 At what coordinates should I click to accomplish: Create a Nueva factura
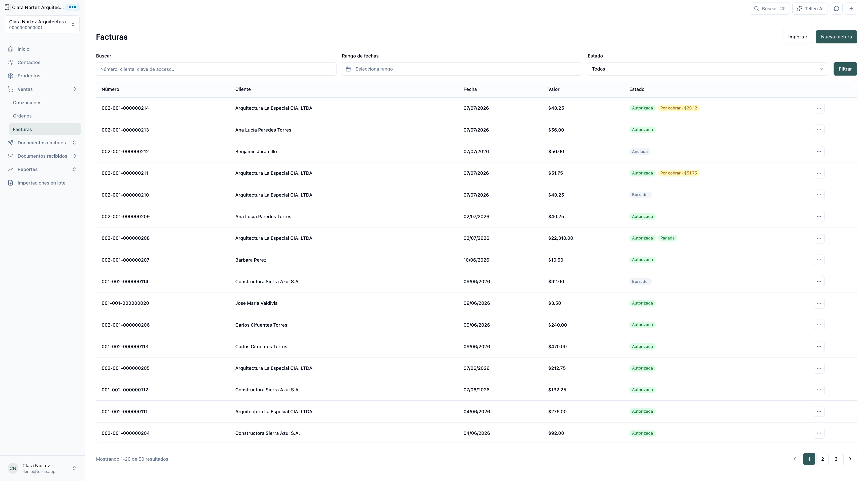[836, 37]
